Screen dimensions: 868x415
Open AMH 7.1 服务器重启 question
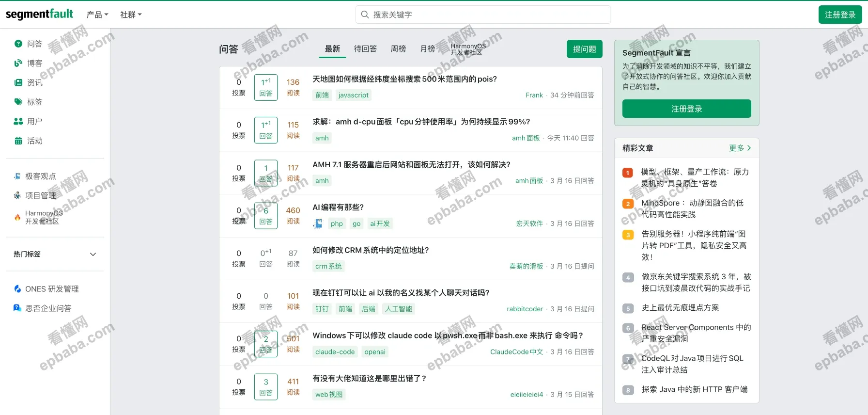(x=411, y=165)
